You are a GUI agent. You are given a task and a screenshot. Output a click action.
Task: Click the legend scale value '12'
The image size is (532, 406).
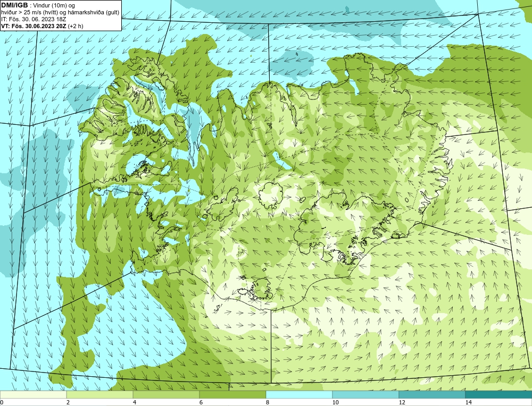click(402, 402)
